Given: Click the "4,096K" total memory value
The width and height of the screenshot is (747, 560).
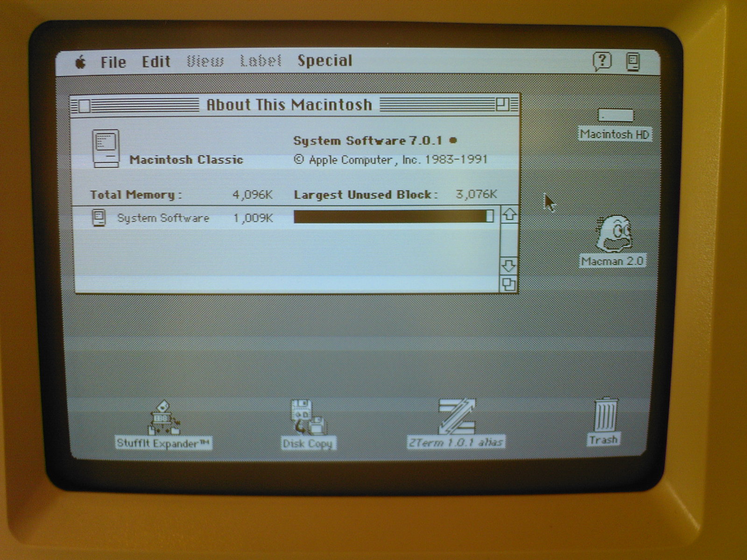Looking at the screenshot, I should coord(253,195).
